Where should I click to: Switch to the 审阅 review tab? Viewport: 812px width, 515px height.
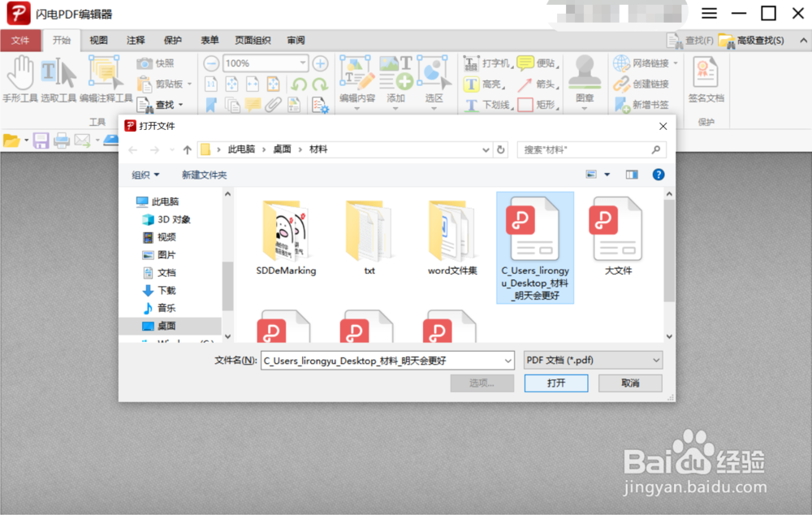[x=296, y=41]
